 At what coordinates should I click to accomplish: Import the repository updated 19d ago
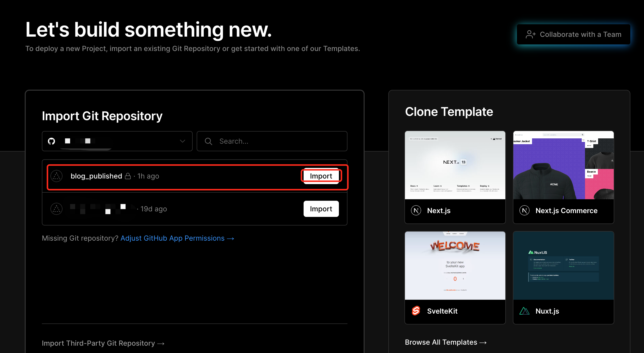point(321,209)
